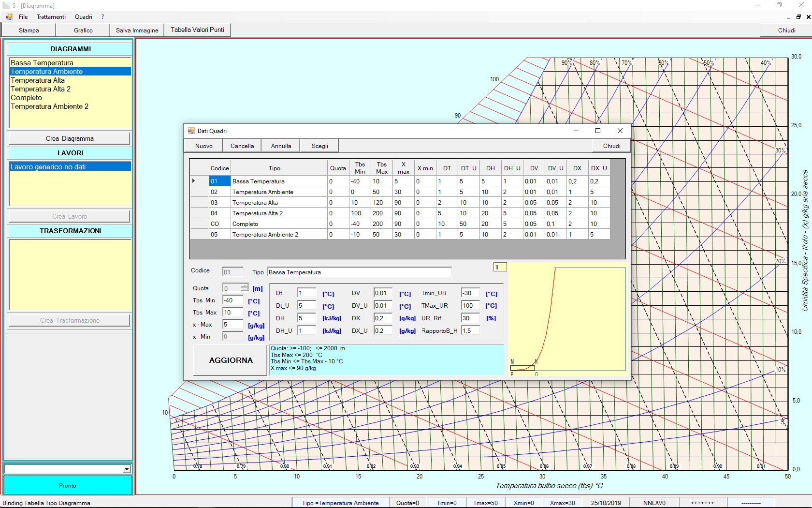The height and width of the screenshot is (508, 812).
Task: Click the application icon in the menu bar
Action: point(9,17)
